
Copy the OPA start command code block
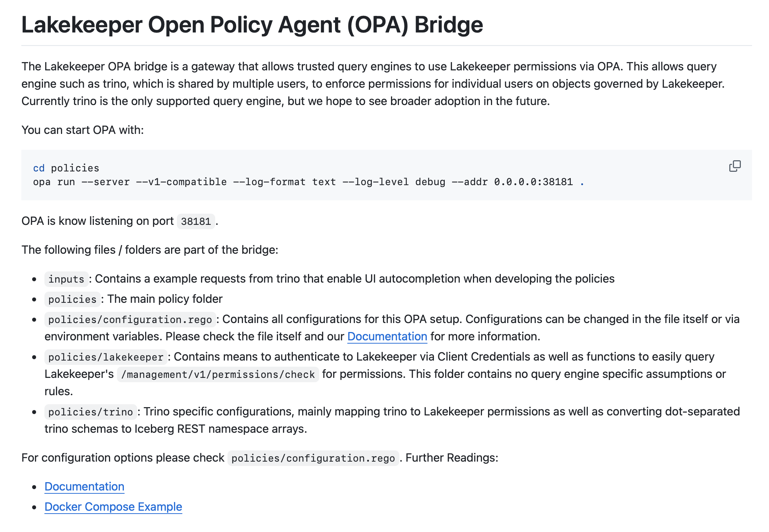(735, 166)
